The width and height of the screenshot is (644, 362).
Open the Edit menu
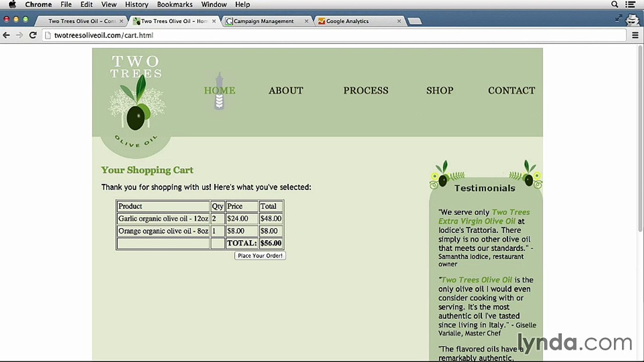click(x=87, y=5)
